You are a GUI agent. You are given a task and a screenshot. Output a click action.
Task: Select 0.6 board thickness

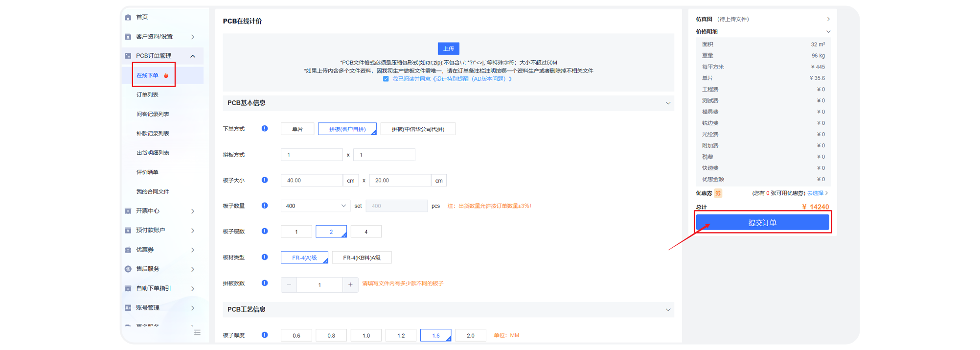pyautogui.click(x=296, y=335)
